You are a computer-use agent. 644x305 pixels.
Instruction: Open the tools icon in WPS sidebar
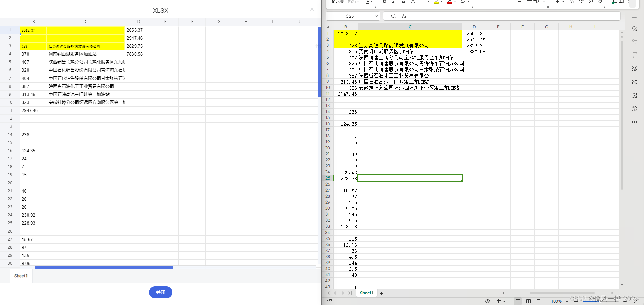pos(634,82)
